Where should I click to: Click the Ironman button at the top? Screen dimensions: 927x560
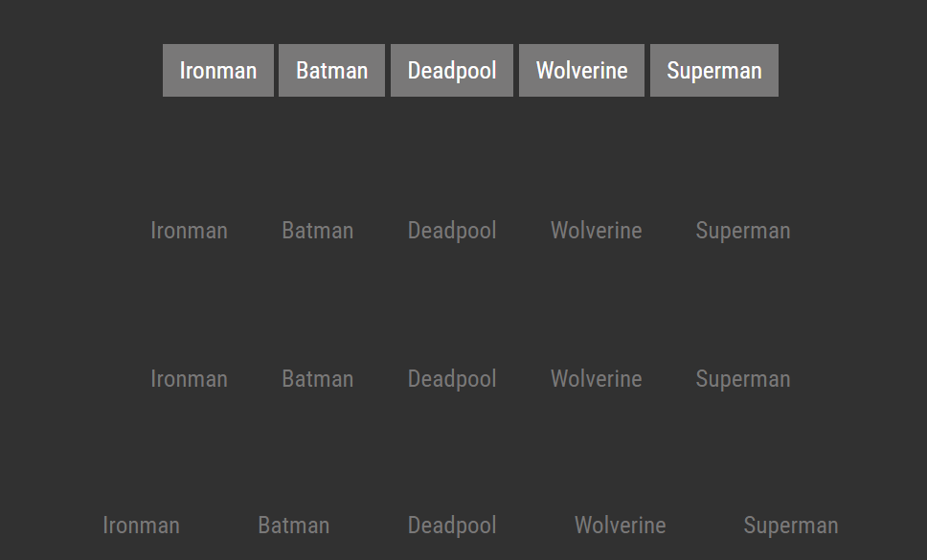(x=217, y=70)
